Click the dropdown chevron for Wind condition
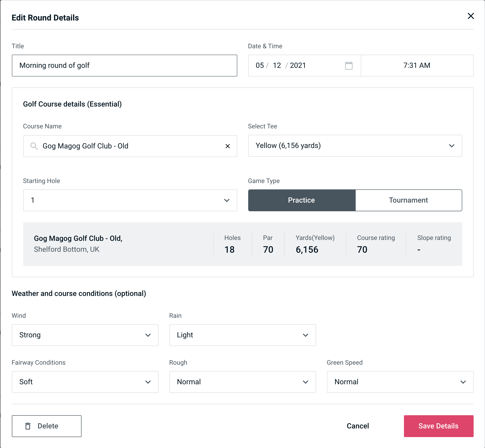This screenshot has height=448, width=485. click(x=148, y=335)
